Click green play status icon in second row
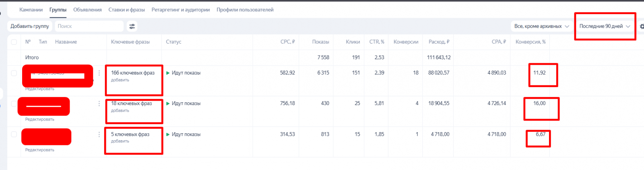The image size is (644, 170). point(168,104)
